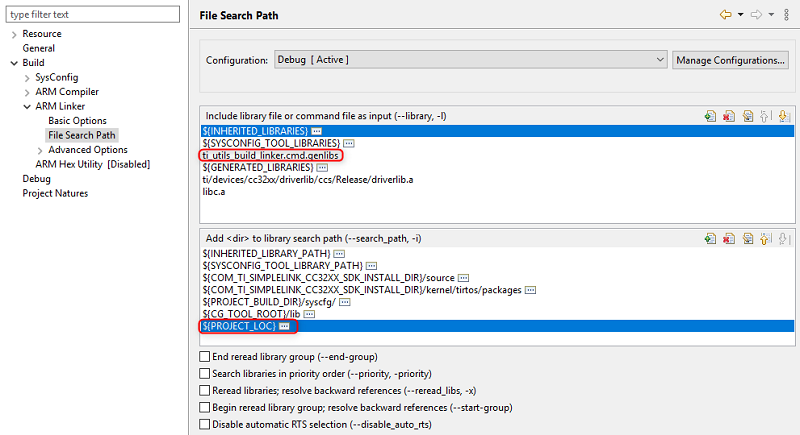Click Edit icon in library file list
Screen dimensions: 800x435
click(x=748, y=116)
